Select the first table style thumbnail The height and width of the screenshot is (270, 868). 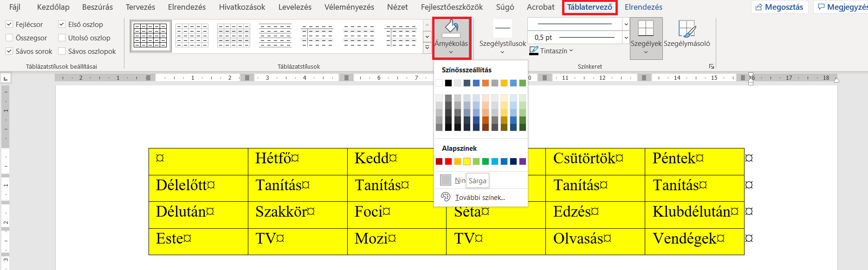click(150, 36)
